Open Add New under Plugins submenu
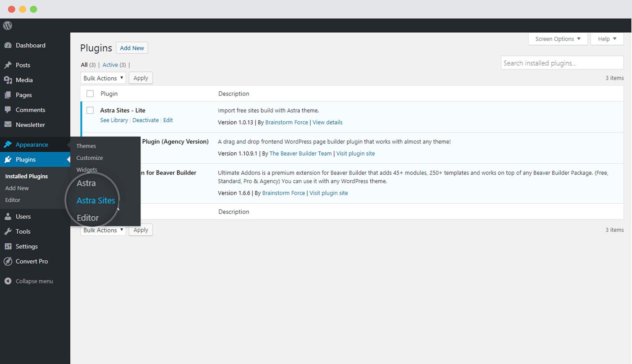Screen dimensions: 632x364 point(17,188)
